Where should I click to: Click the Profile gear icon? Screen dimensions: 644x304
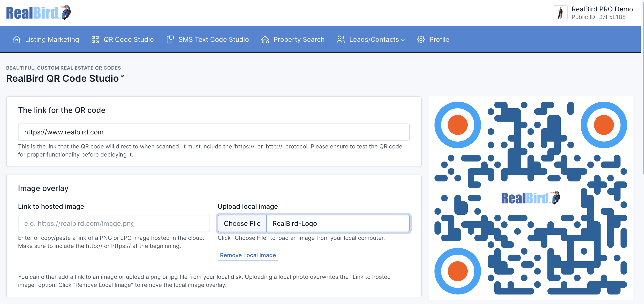tap(421, 39)
